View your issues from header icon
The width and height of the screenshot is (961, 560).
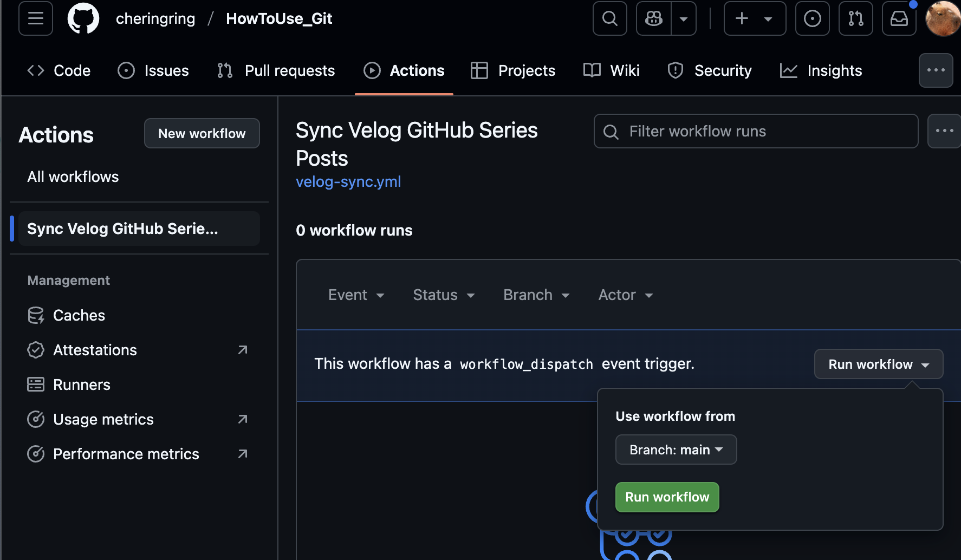tap(813, 18)
